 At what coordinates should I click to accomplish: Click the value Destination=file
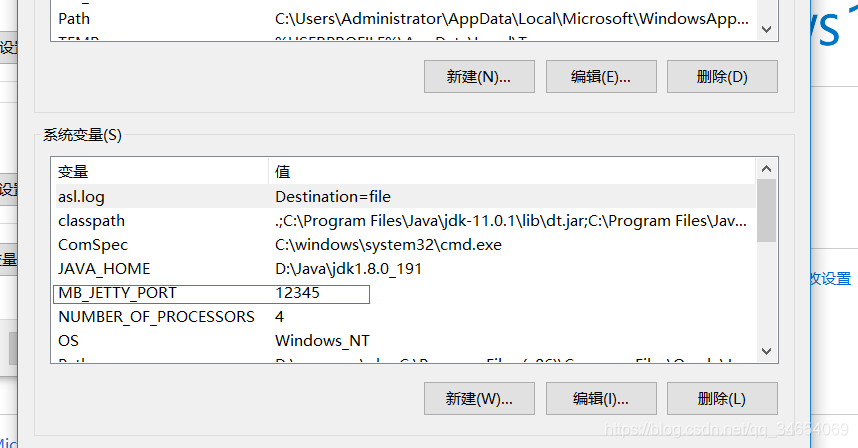[x=333, y=196]
